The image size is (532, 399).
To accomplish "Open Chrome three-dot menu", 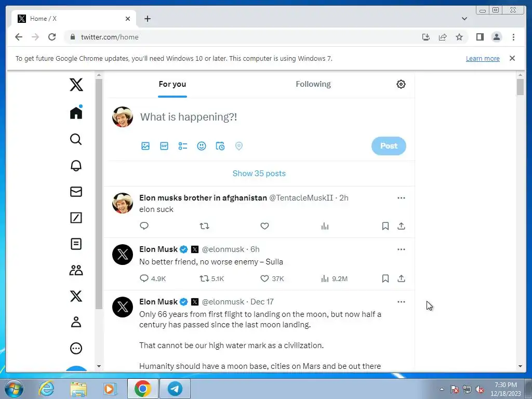I will (x=514, y=37).
